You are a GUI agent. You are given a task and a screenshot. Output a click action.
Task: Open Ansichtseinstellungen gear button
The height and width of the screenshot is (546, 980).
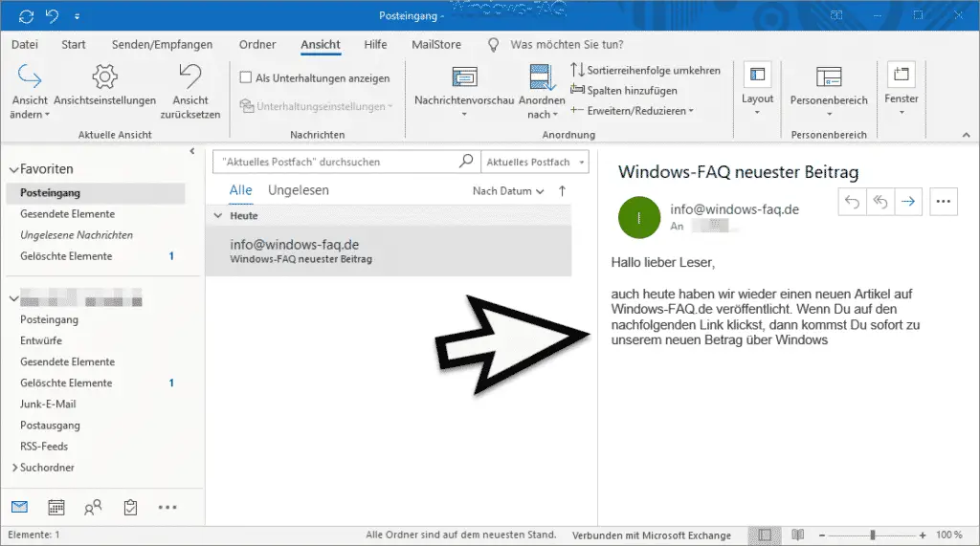[104, 85]
